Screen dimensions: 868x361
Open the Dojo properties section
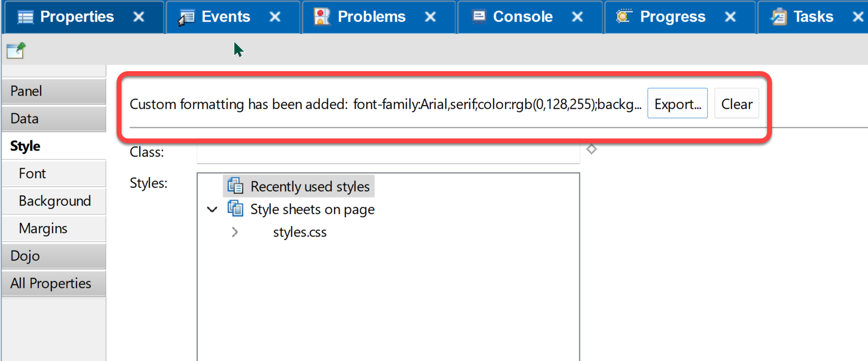tap(54, 256)
